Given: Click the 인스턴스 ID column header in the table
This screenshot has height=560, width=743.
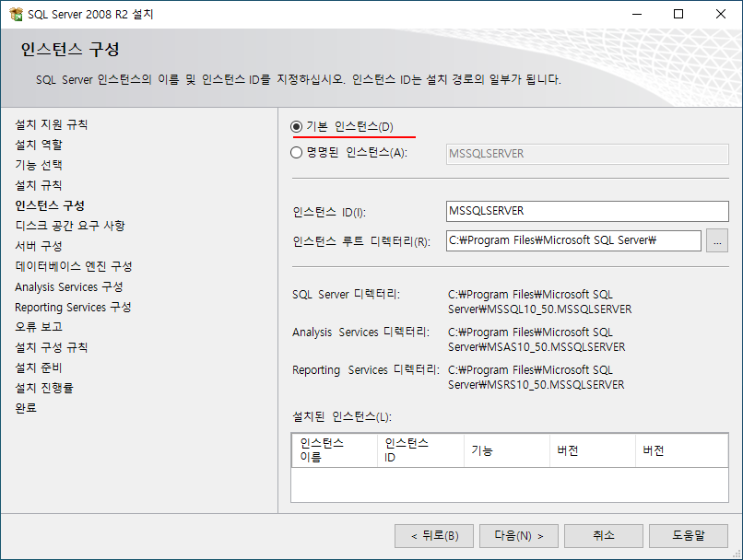Looking at the screenshot, I should pos(420,450).
